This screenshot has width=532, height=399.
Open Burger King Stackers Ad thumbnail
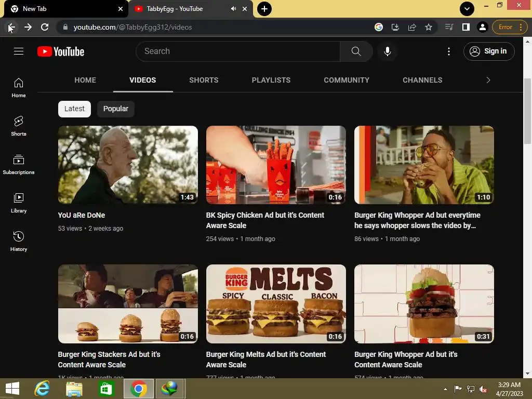point(128,304)
